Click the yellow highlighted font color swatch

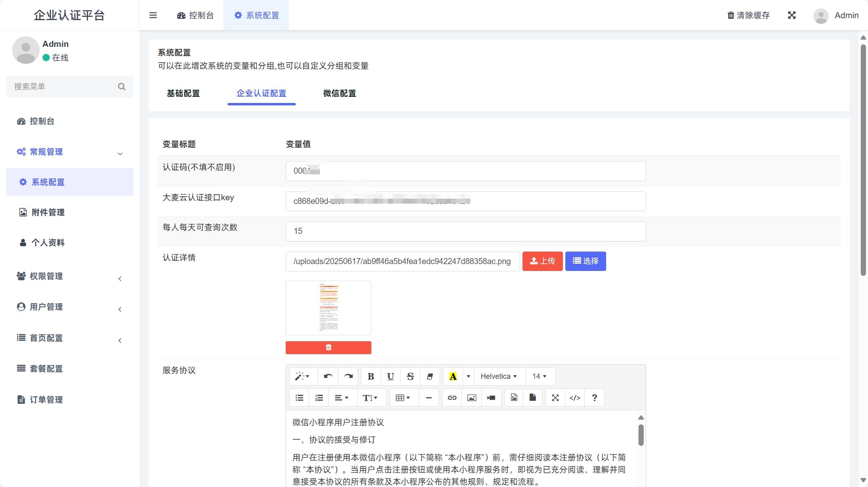point(453,376)
